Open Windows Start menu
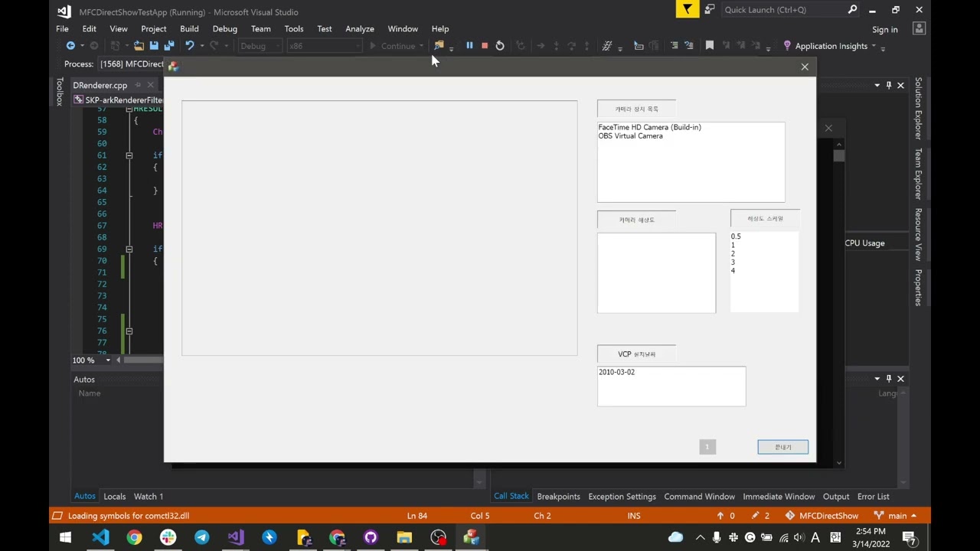 65,537
